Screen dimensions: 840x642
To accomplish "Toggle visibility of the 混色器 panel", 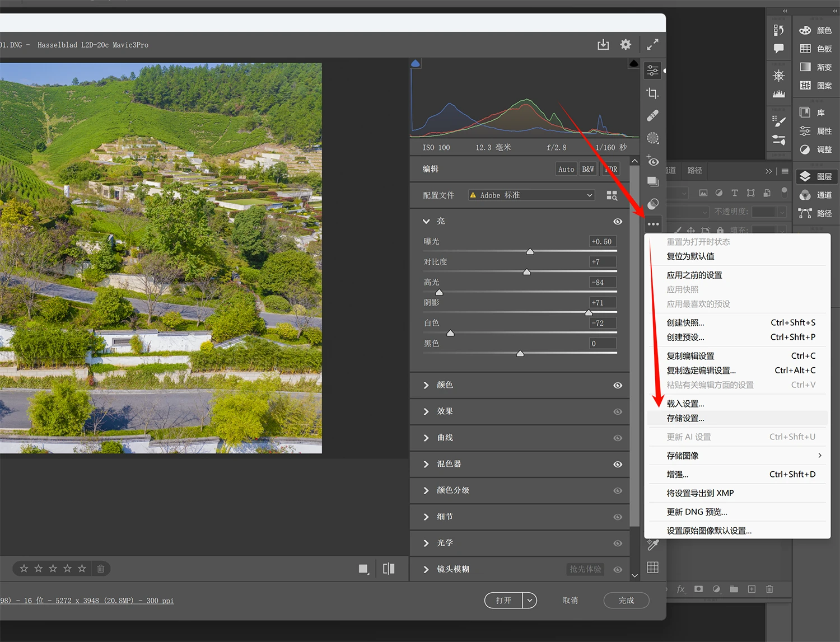I will [x=618, y=465].
